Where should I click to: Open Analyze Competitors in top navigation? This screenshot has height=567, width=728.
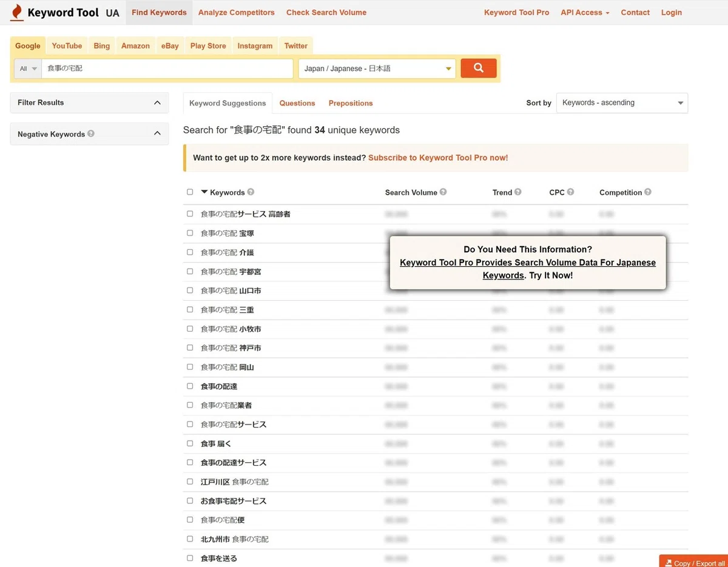pyautogui.click(x=237, y=12)
